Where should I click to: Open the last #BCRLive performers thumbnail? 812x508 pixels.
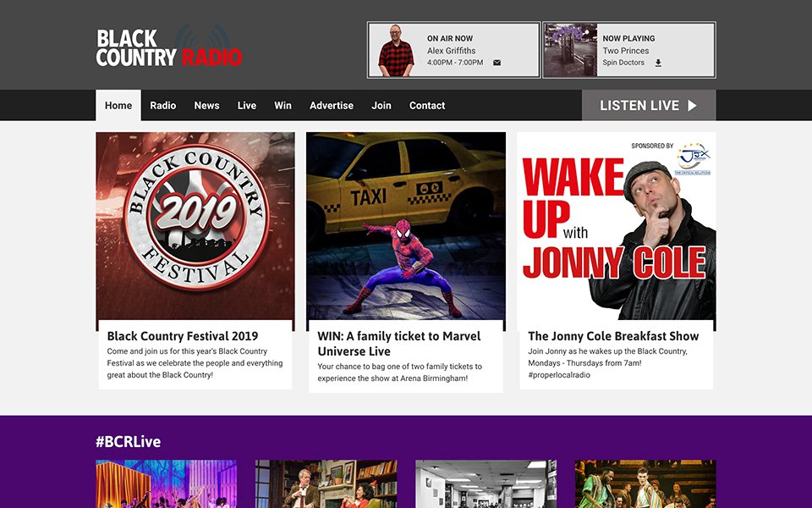[645, 483]
